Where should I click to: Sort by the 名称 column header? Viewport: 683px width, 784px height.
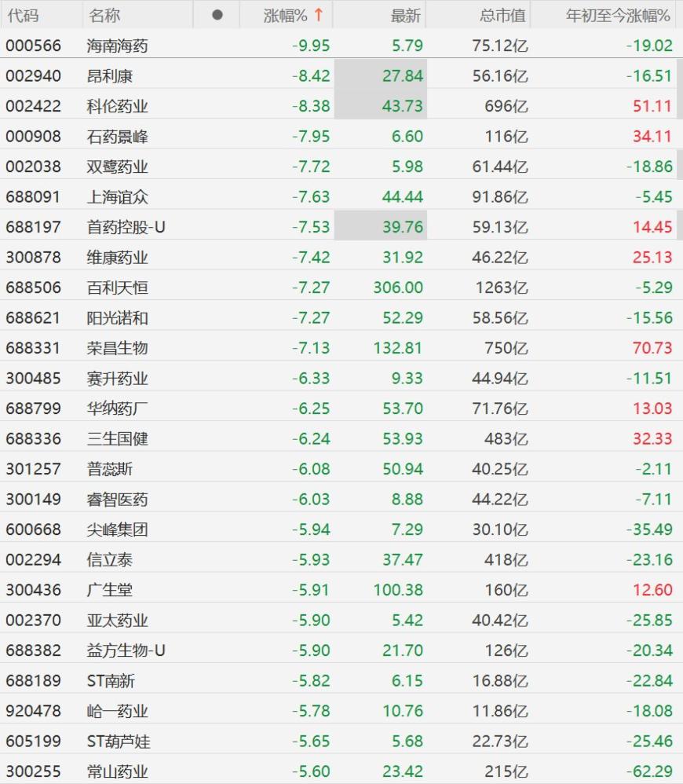(x=104, y=16)
